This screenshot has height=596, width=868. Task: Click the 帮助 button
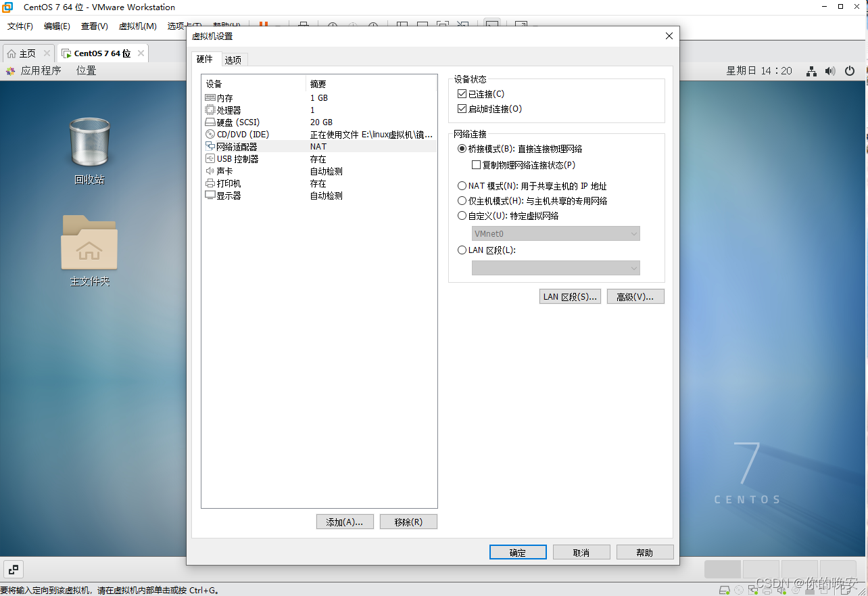(x=645, y=553)
